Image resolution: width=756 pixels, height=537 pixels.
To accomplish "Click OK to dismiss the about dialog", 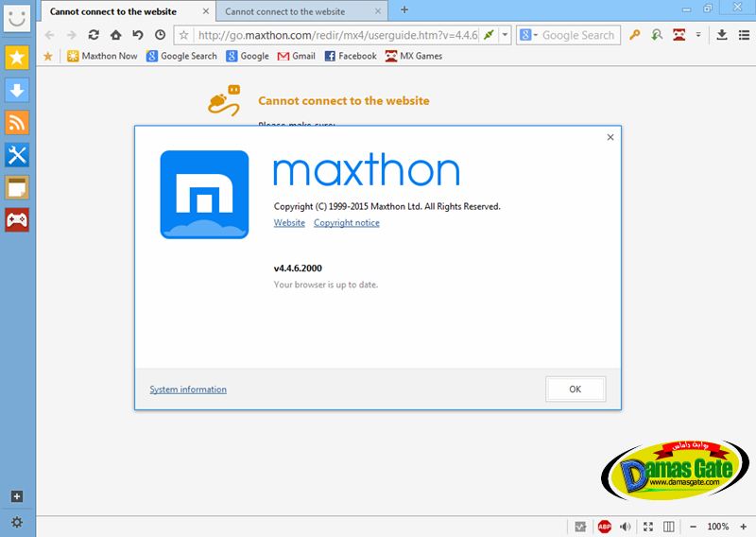I will pos(576,389).
